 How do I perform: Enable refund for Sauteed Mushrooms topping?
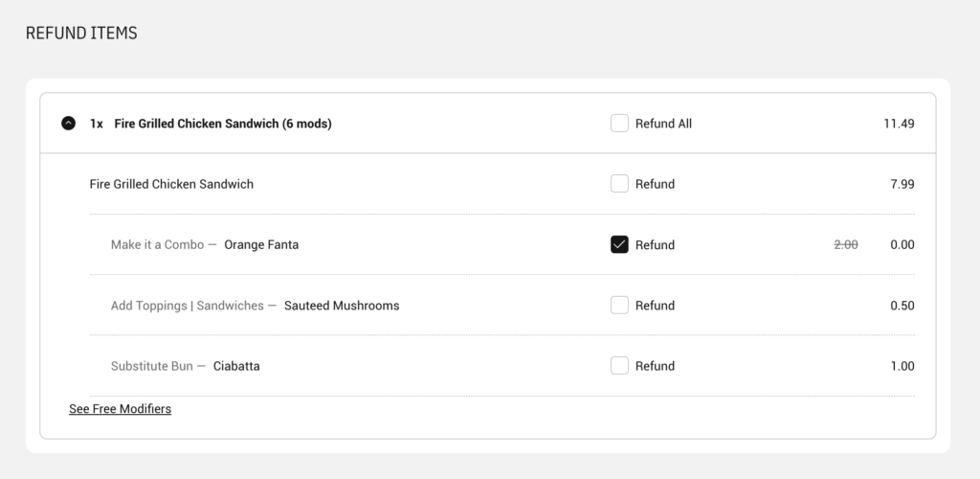tap(619, 306)
